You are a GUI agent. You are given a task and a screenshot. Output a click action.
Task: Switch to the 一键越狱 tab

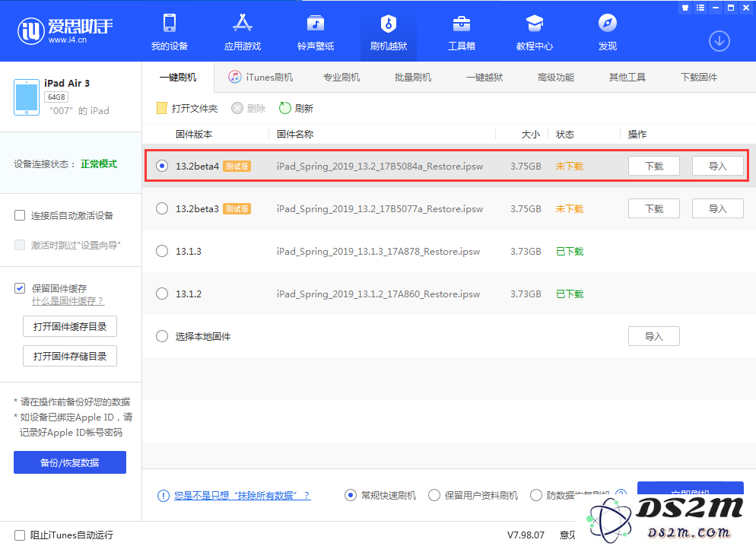(x=484, y=77)
